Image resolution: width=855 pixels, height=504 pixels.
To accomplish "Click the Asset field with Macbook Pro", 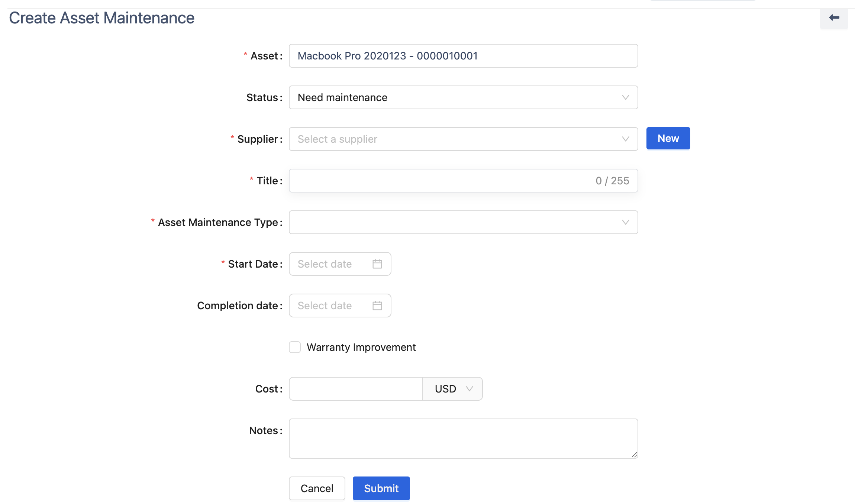I will click(x=463, y=56).
